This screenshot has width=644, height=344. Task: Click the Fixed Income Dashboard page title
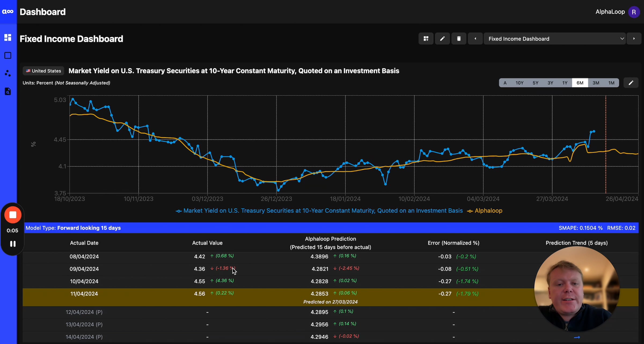pyautogui.click(x=71, y=39)
